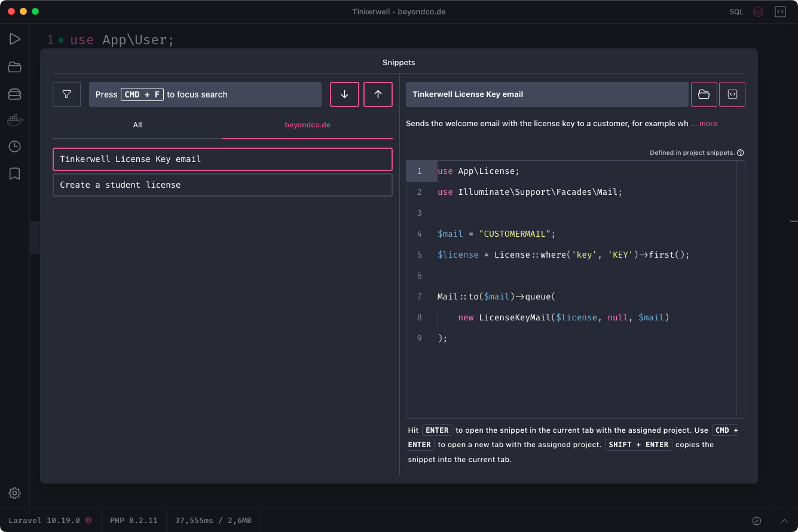Click checkmark circle icon in status bar
This screenshot has height=532, width=798.
[x=757, y=521]
